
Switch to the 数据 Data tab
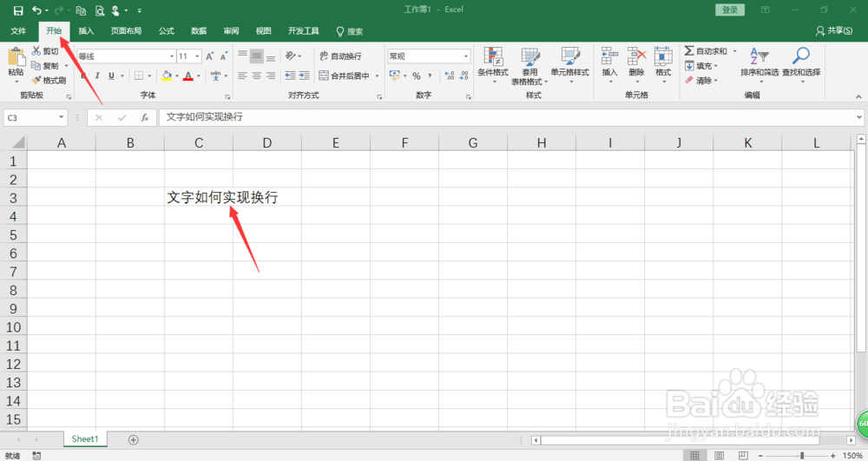click(199, 31)
